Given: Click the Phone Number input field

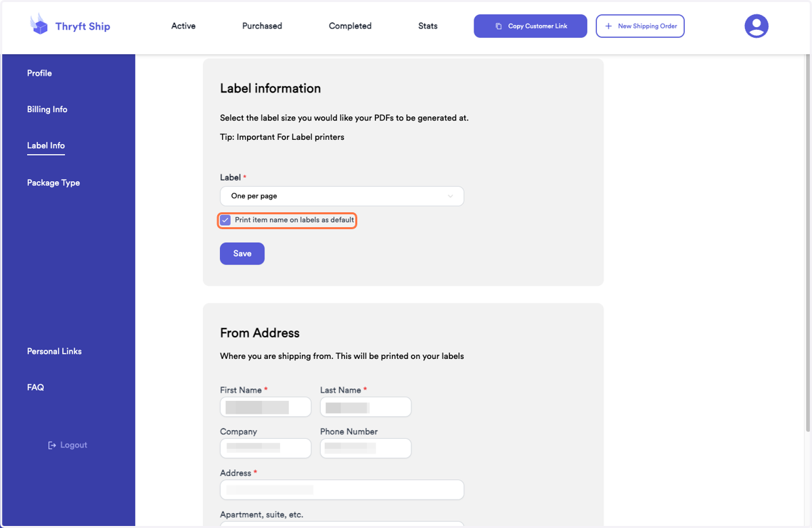Looking at the screenshot, I should [x=365, y=448].
